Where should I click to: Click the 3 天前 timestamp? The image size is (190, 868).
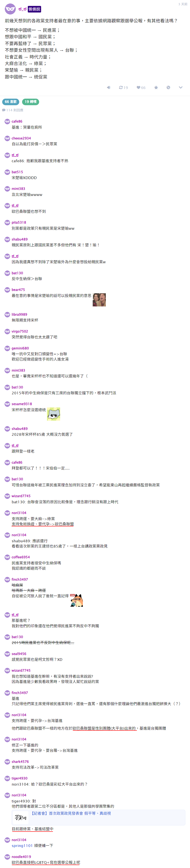(x=183, y=4)
